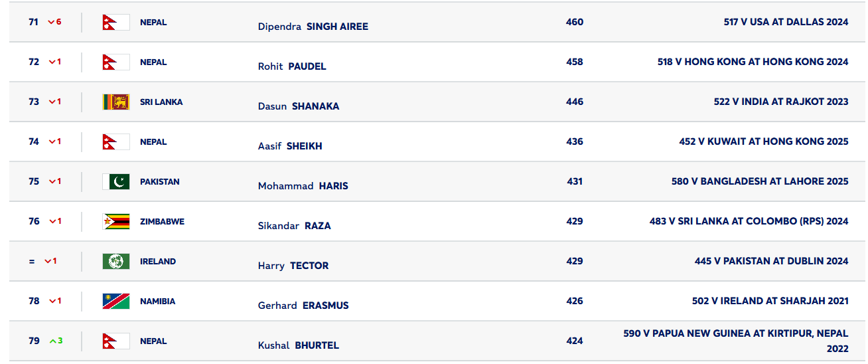868x364 pixels.
Task: Click career best '580 v Bangladesh at Lahore 2025'
Action: click(760, 181)
